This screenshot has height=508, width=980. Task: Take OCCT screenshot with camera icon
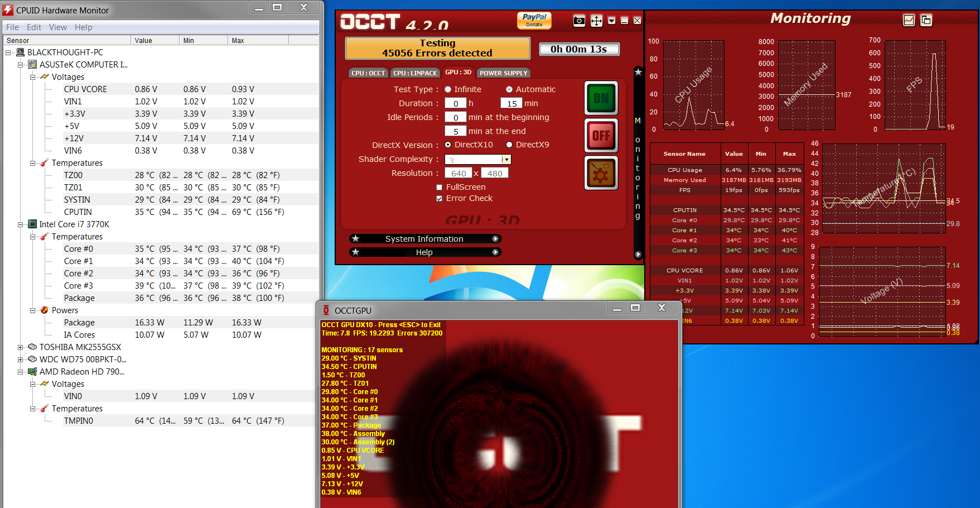(x=579, y=21)
